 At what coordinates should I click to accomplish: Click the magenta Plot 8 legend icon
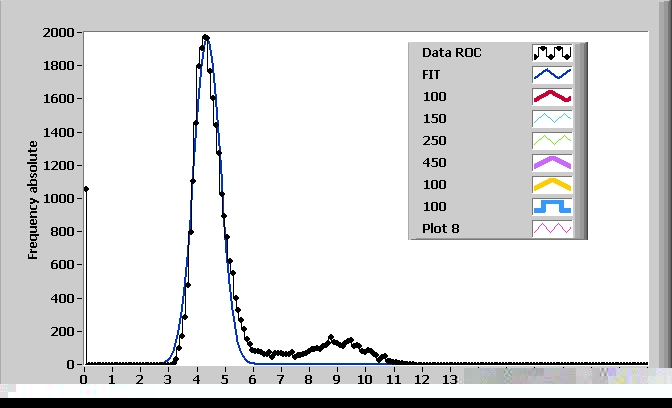coord(551,228)
